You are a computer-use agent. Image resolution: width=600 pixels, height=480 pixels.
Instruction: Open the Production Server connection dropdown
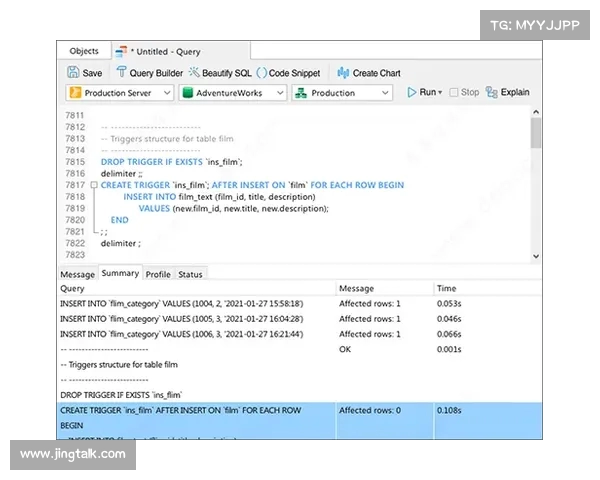click(x=120, y=93)
